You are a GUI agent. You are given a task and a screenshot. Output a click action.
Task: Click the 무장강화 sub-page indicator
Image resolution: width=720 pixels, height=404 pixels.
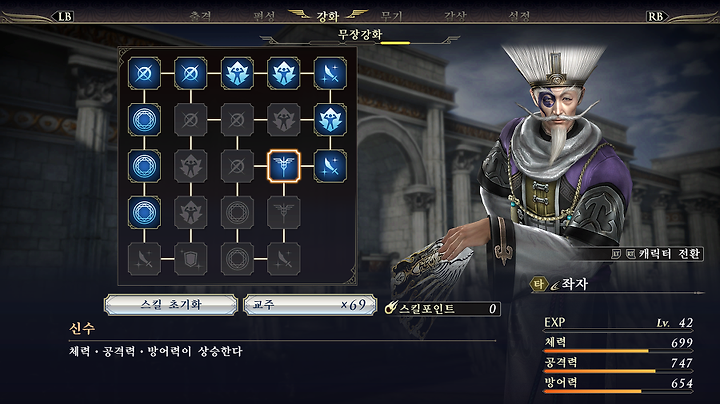coord(360,34)
